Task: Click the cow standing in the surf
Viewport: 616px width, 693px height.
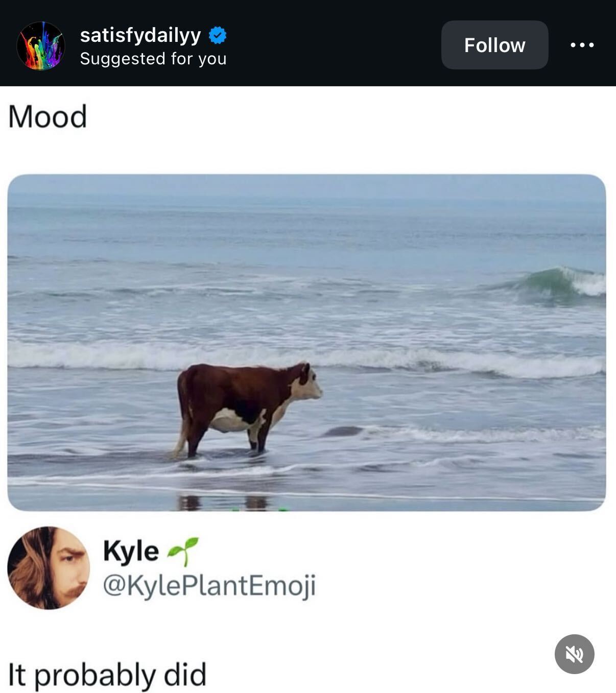Action: click(x=240, y=403)
